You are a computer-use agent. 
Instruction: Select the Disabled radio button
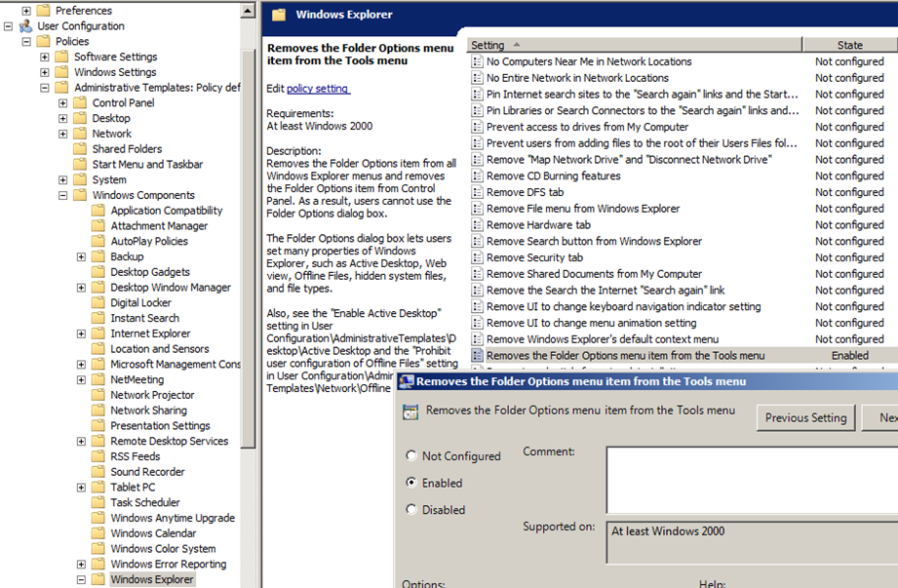pos(411,509)
